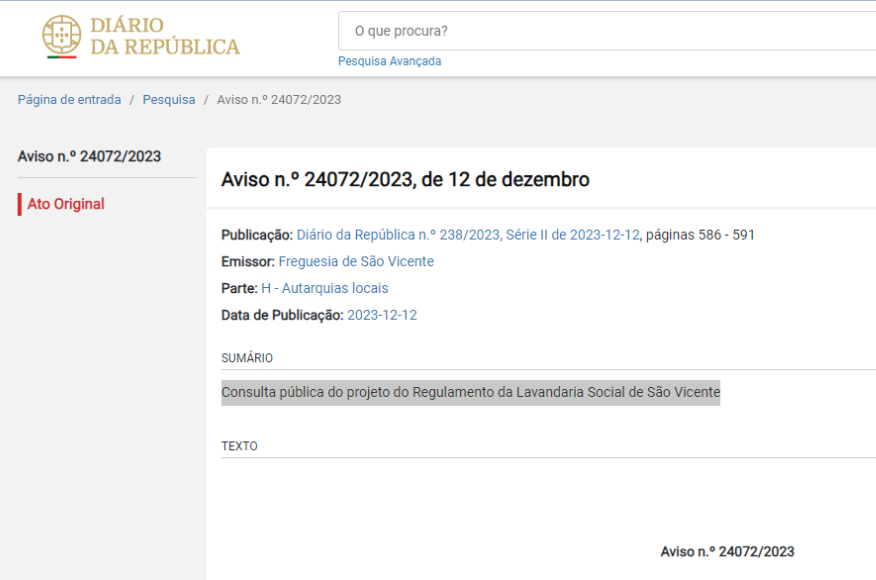Click the "Emissor:" field label
Viewport: 876px width, 580px height.
tap(247, 262)
